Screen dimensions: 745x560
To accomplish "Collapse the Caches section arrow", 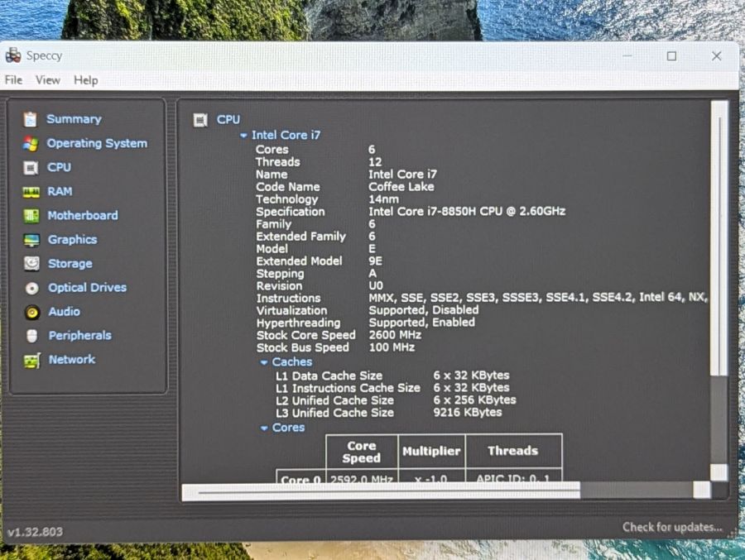I will (264, 362).
